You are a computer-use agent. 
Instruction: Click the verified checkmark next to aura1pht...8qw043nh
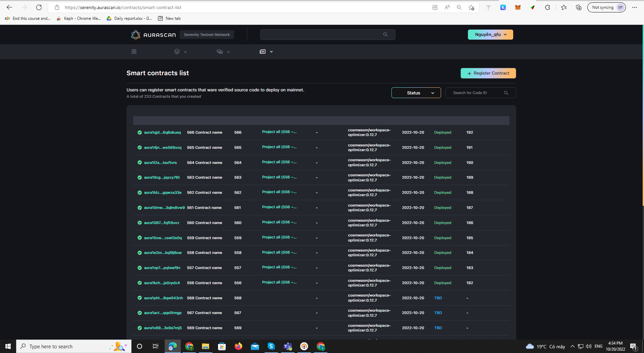coord(140,298)
